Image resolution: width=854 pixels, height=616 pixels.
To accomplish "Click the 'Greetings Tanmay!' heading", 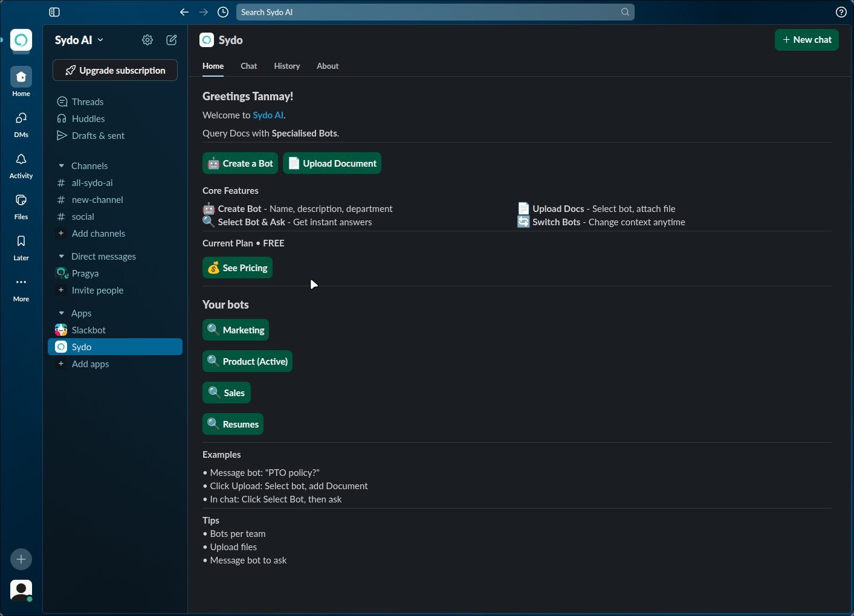I will click(248, 96).
